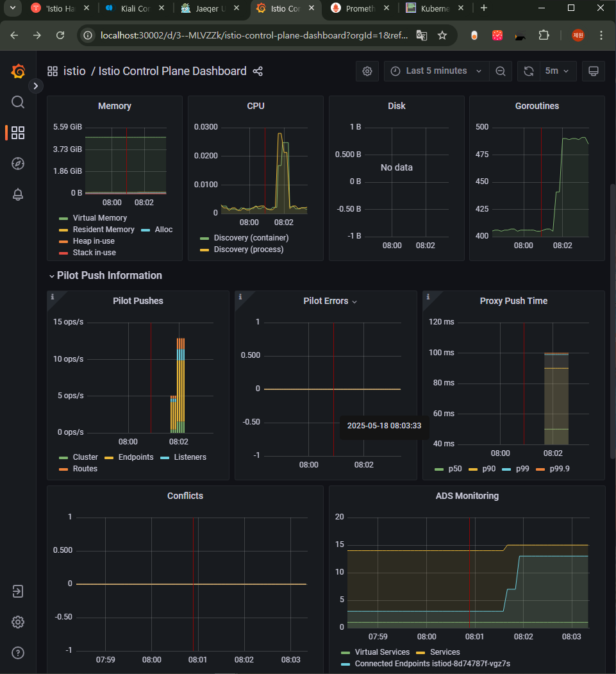Screen dimensions: 616x674
Task: Bookmark this page with star icon
Action: pyautogui.click(x=442, y=36)
